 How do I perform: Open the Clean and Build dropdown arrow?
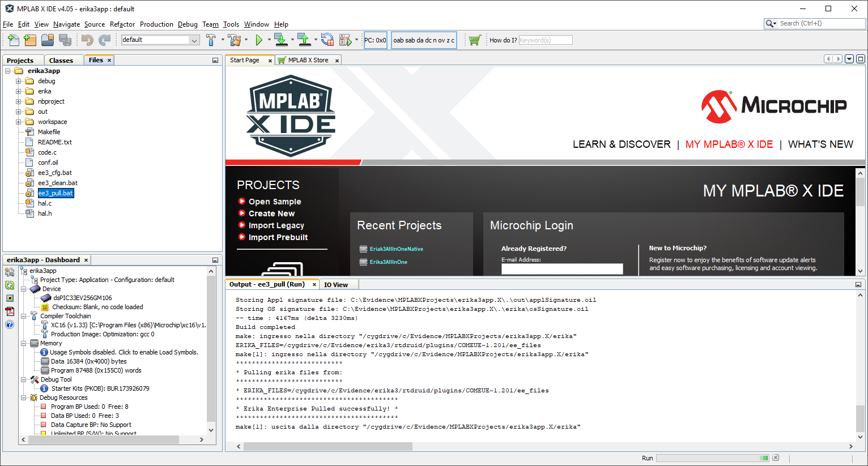[246, 40]
